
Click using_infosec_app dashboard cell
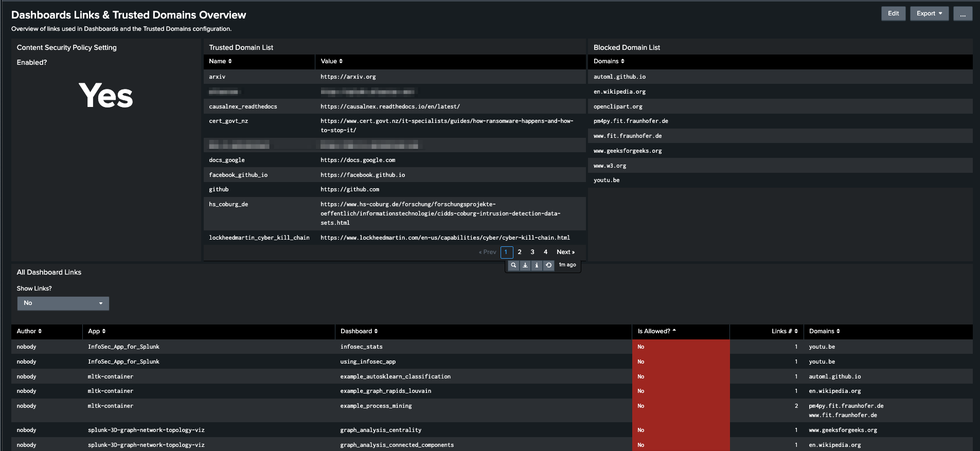(x=368, y=362)
